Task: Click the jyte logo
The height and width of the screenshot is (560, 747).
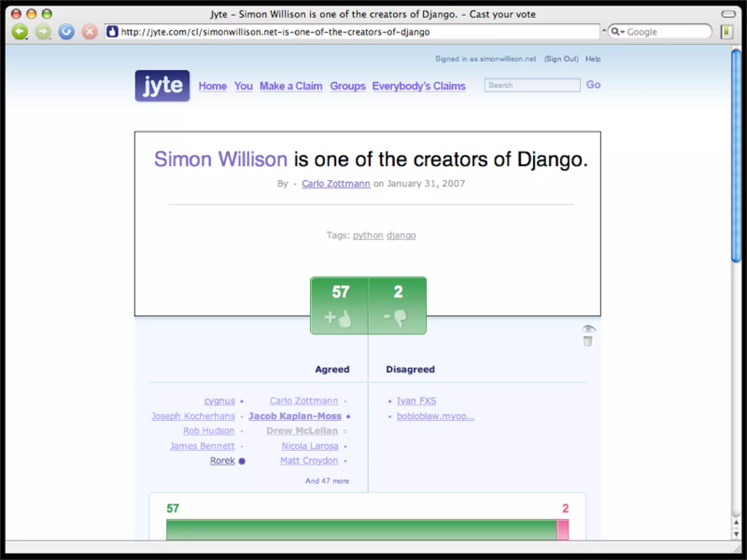Action: point(162,86)
